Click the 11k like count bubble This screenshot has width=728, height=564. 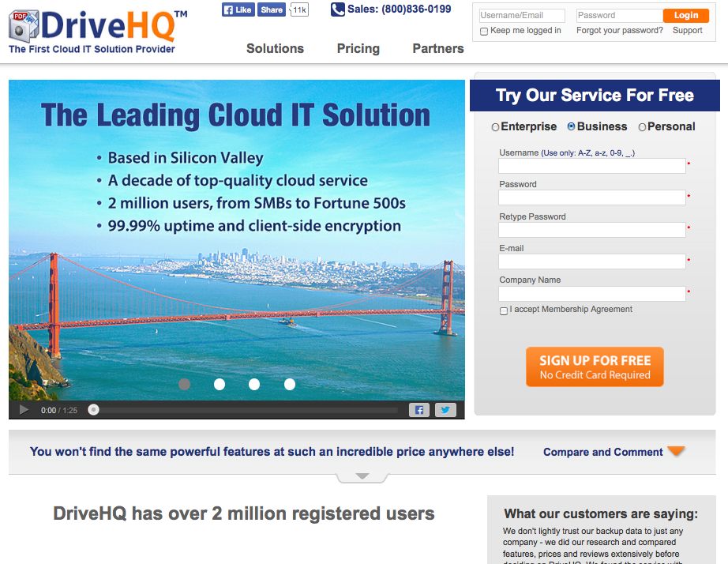point(299,9)
